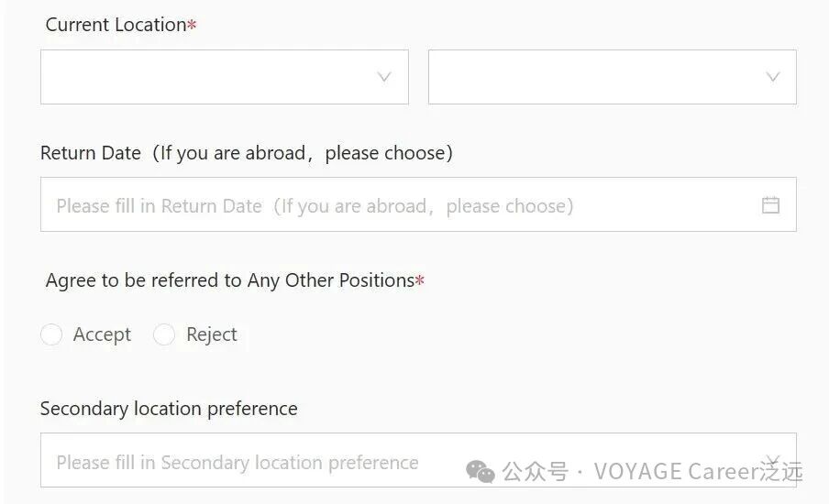Image resolution: width=829 pixels, height=504 pixels.
Task: Click the Secondary location preference label
Action: 169,409
